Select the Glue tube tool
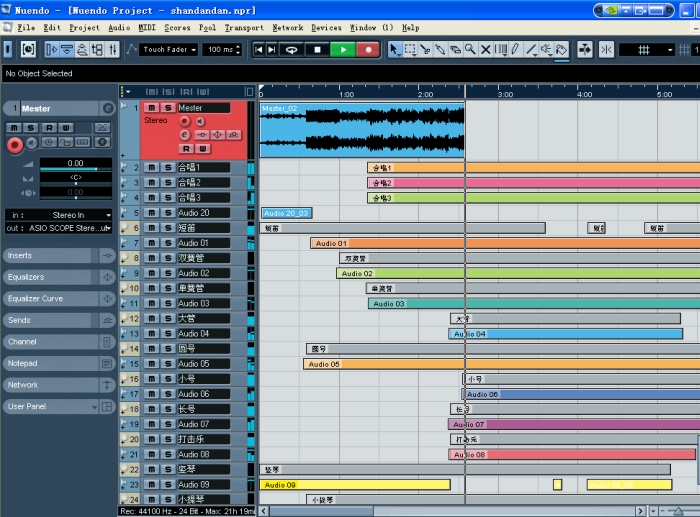The width and height of the screenshot is (700, 517). pyautogui.click(x=440, y=49)
